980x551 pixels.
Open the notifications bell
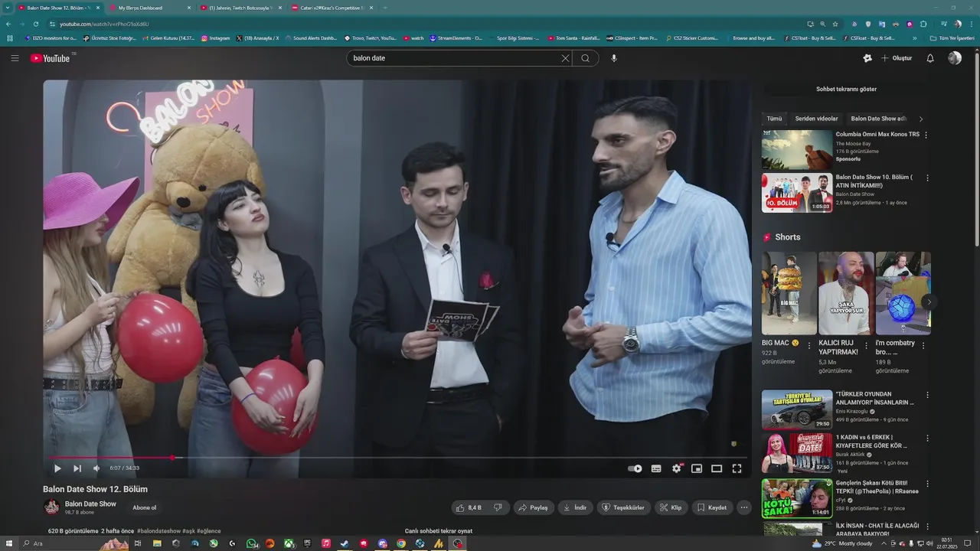click(930, 58)
